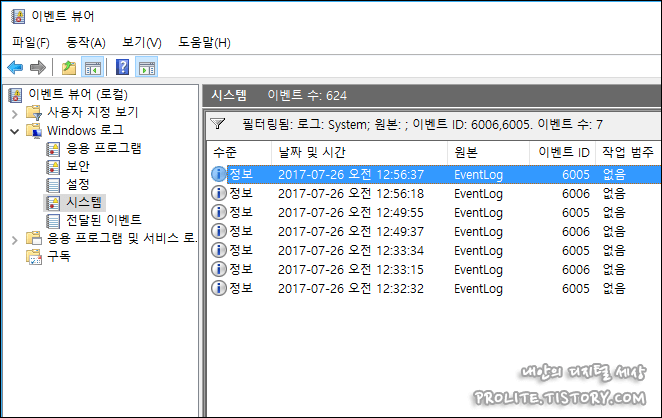Click EventLog source in 12:49:37 row
This screenshot has height=418, width=662.
pos(478,232)
